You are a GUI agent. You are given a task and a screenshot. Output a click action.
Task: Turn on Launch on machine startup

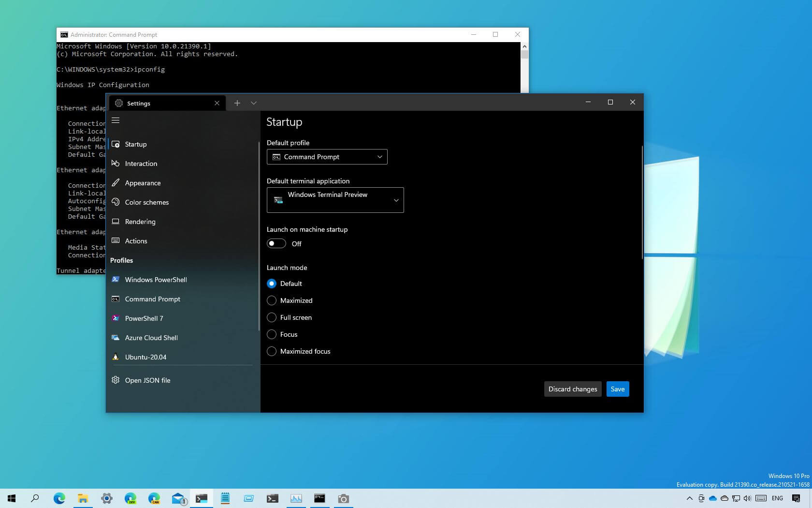click(x=276, y=243)
